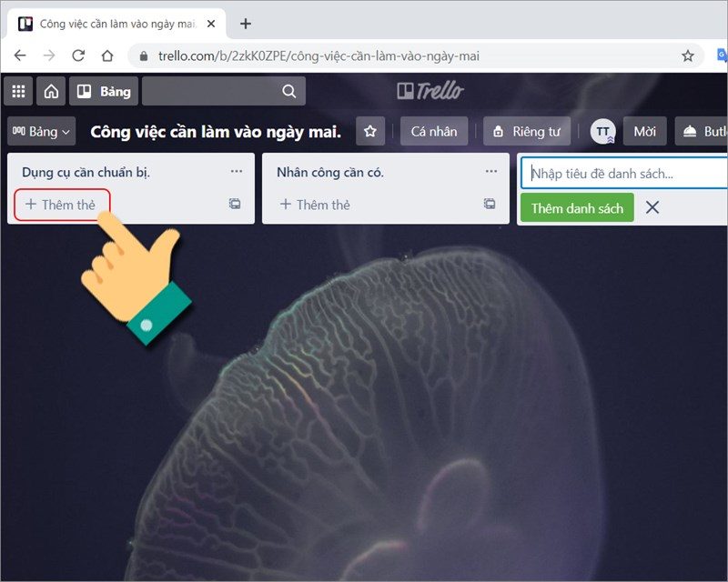Screen dimensions: 728x582
Task: Go to Trello home via house icon
Action: click(x=51, y=91)
